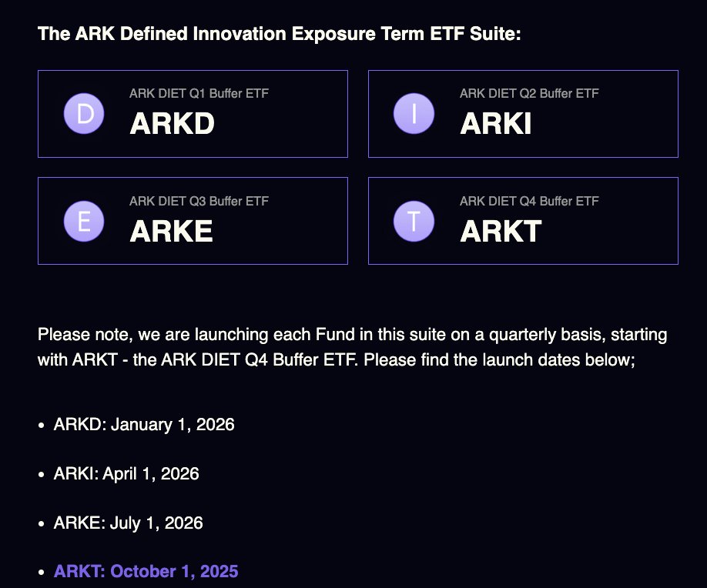Click the 'ARK DIET Q3 Buffer ETF' label
The height and width of the screenshot is (588, 707).
tap(199, 202)
